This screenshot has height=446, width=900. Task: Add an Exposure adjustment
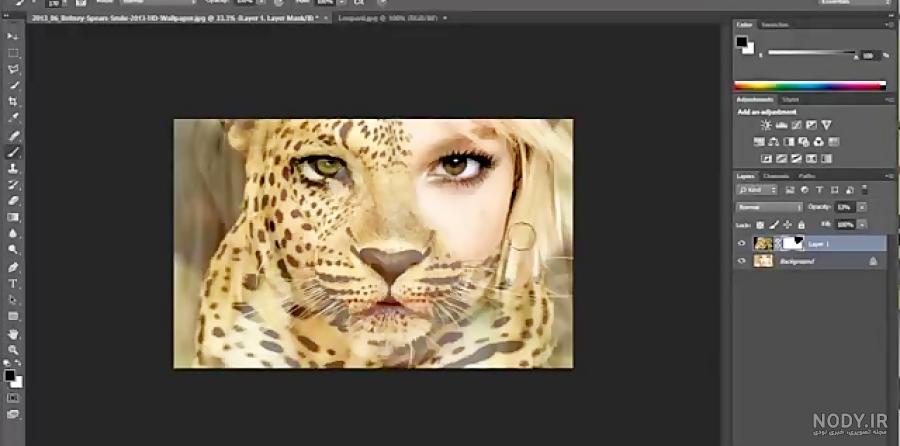[811, 125]
